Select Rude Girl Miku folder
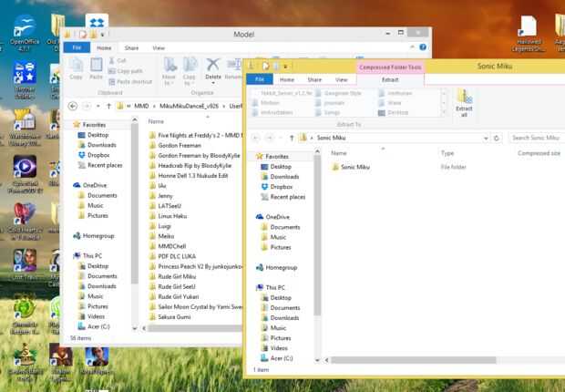565x392 pixels. 173,276
